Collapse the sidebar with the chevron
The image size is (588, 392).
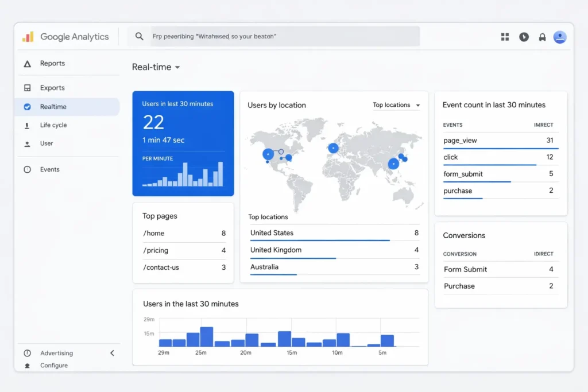pos(112,353)
